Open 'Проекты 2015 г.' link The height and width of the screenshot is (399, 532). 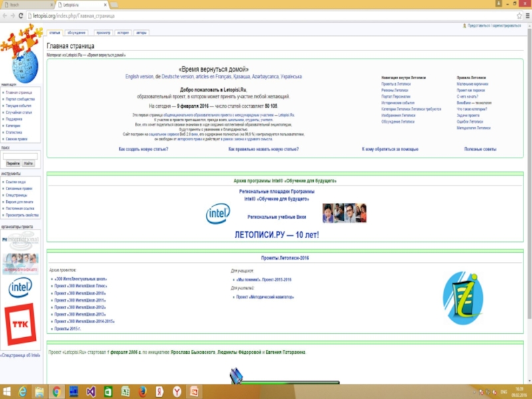68,329
